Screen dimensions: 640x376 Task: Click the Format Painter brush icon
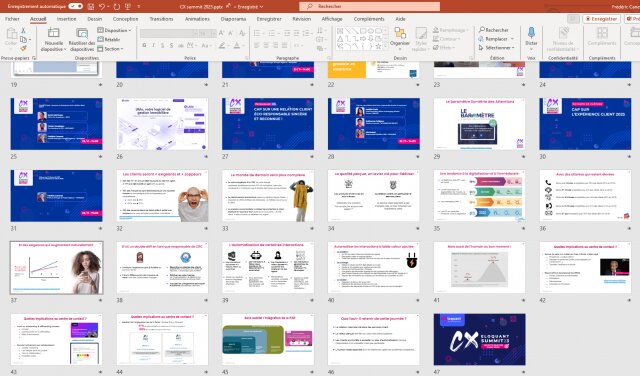click(x=23, y=48)
